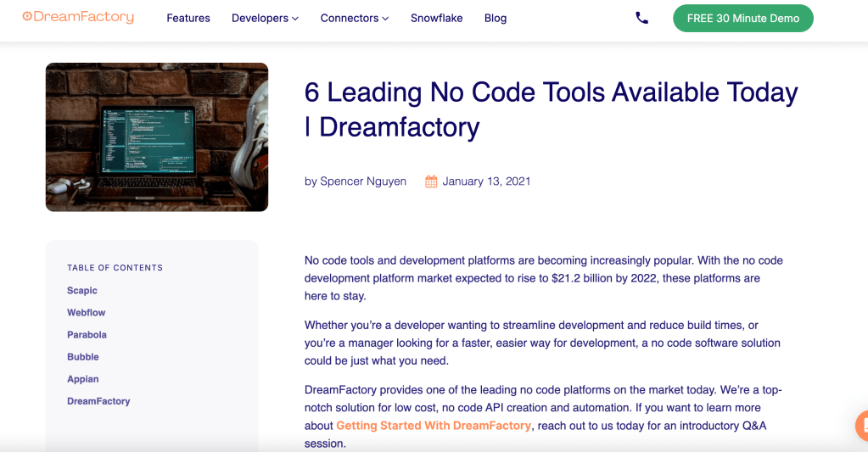The image size is (868, 452).
Task: Open the Features menu item
Action: pyautogui.click(x=188, y=18)
